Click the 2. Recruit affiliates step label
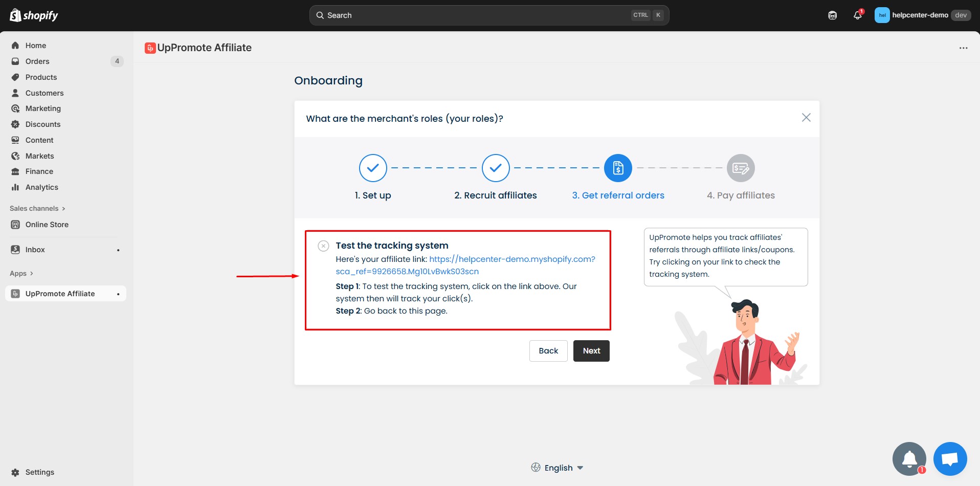980x486 pixels. tap(496, 195)
